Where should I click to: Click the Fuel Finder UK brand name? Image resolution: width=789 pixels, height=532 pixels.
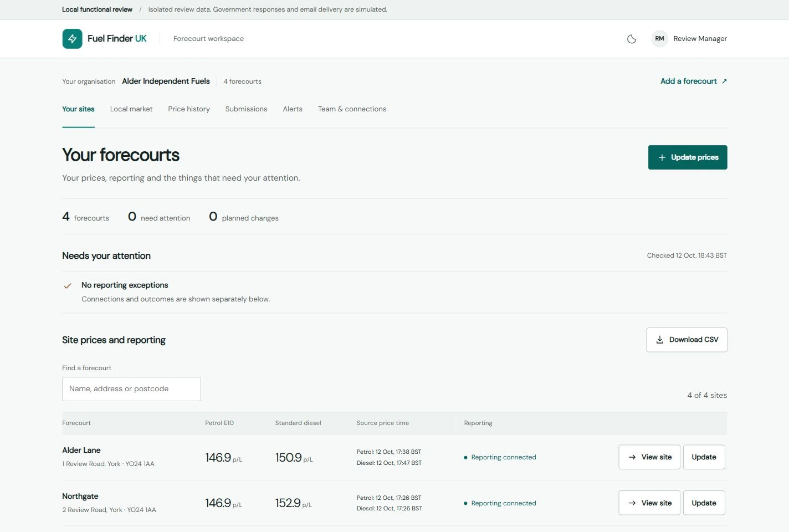(117, 39)
